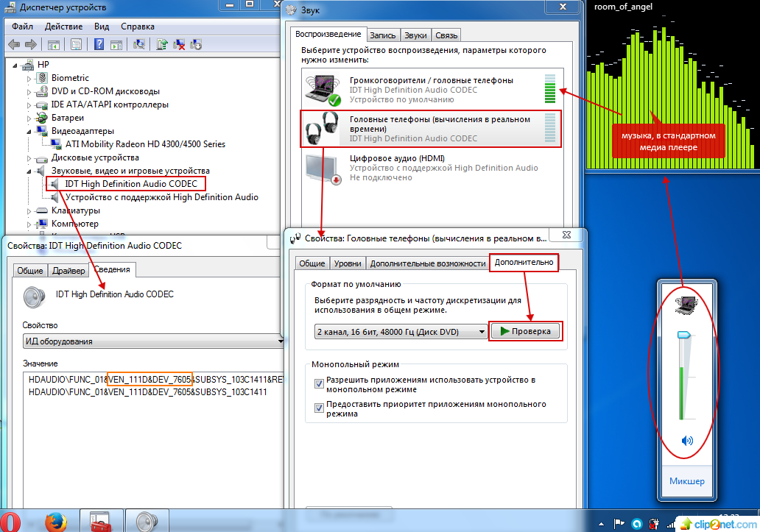This screenshot has height=532, width=760.
Task: Select the Digital Audio (HDMI) playback device
Action: point(432,168)
